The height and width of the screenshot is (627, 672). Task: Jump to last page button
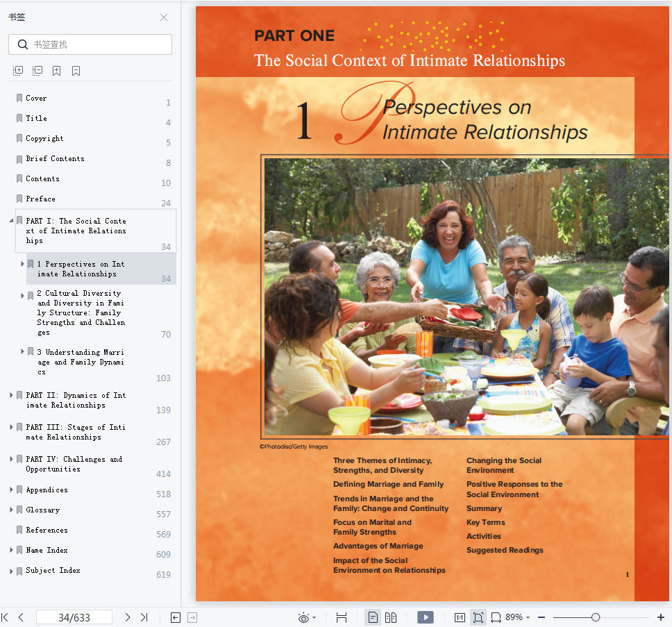point(144,617)
